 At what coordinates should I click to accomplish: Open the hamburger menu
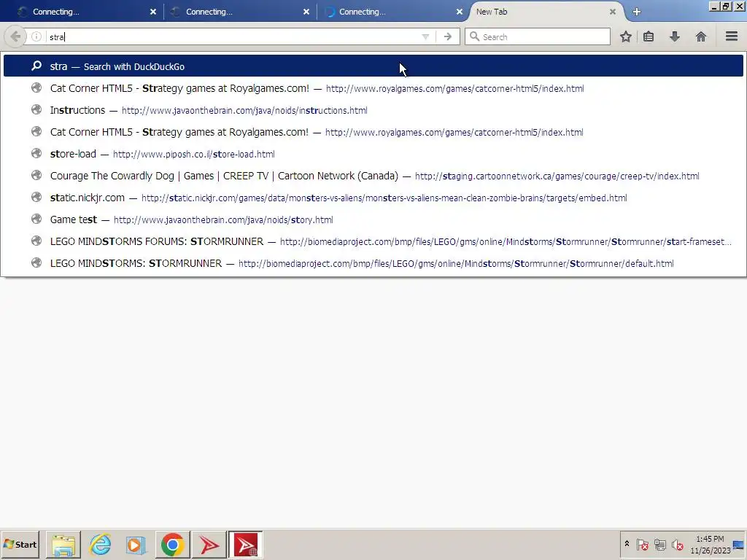click(x=732, y=36)
